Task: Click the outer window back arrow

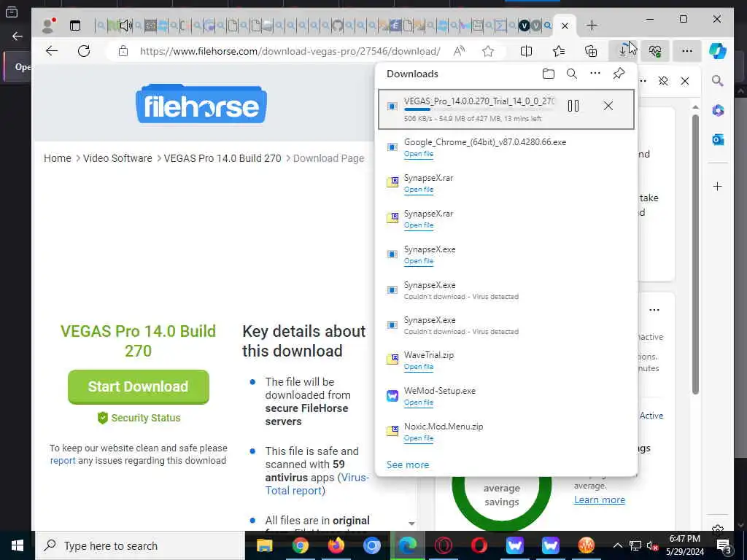Action: pyautogui.click(x=18, y=36)
